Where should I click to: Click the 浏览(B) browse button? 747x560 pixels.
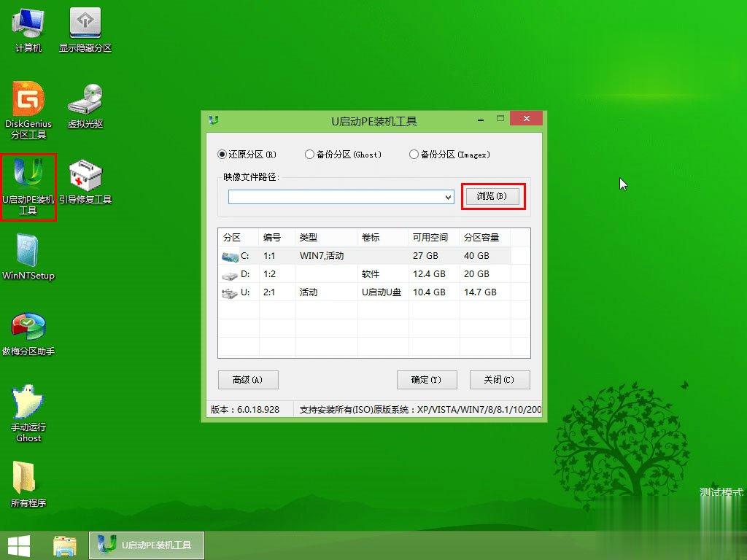[x=493, y=197]
